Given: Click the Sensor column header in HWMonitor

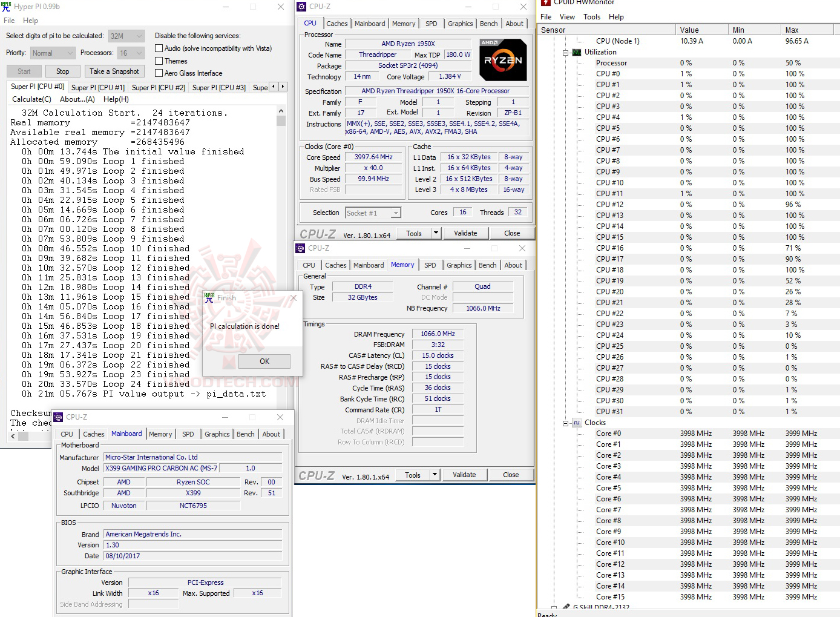Looking at the screenshot, I should pyautogui.click(x=606, y=30).
